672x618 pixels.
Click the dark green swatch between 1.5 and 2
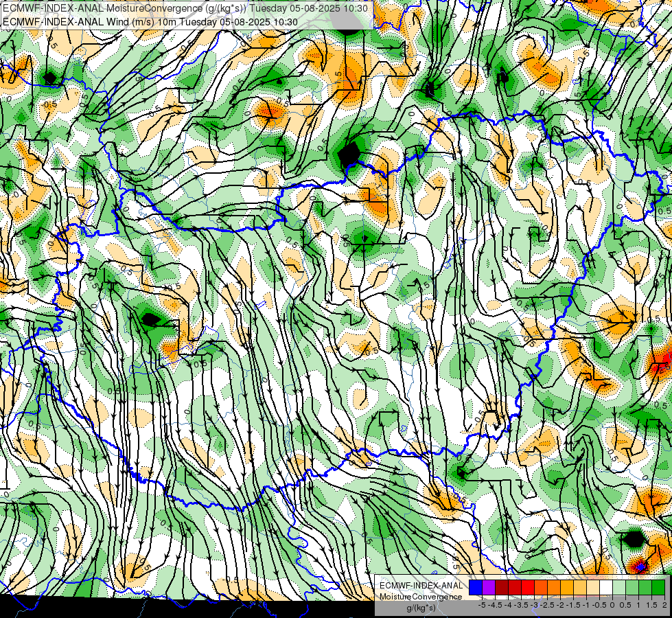pos(658,587)
